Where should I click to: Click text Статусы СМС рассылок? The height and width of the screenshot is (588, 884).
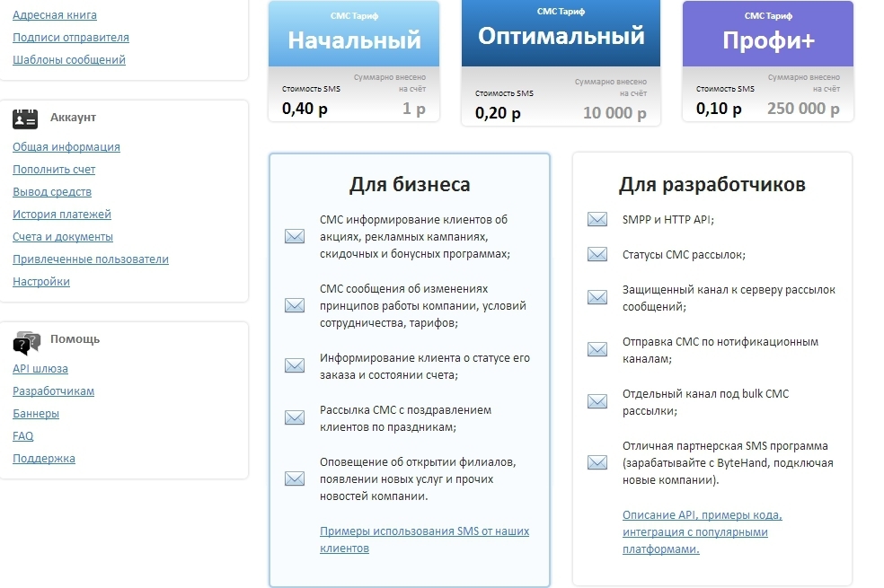click(x=684, y=255)
